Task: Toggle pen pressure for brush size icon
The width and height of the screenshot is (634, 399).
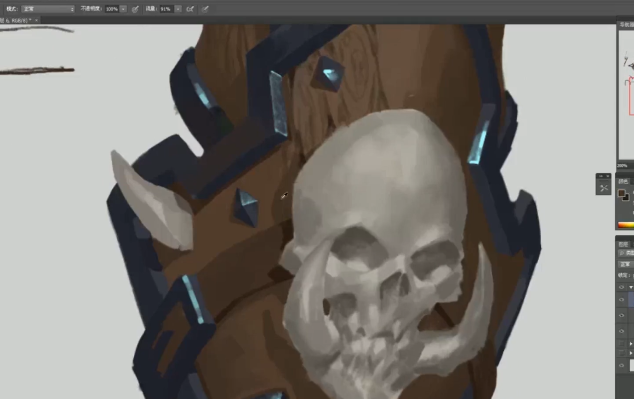Action: point(205,9)
